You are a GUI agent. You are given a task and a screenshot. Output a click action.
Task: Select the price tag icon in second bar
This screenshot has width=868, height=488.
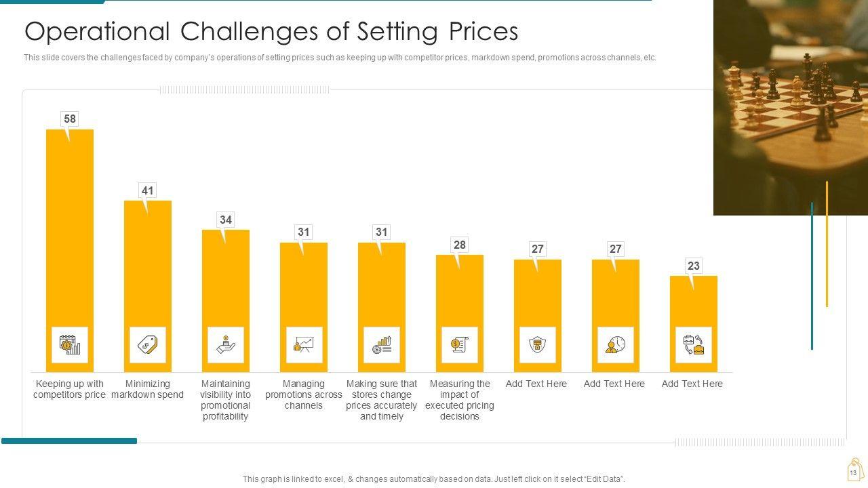(x=148, y=345)
